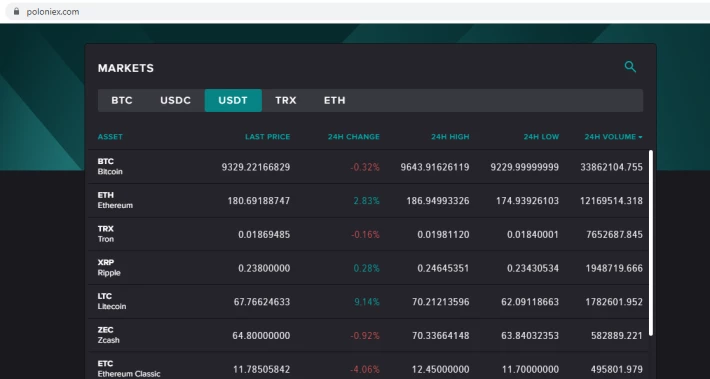Click Zcash last price 64.80000000
The width and height of the screenshot is (710, 379).
261,336
